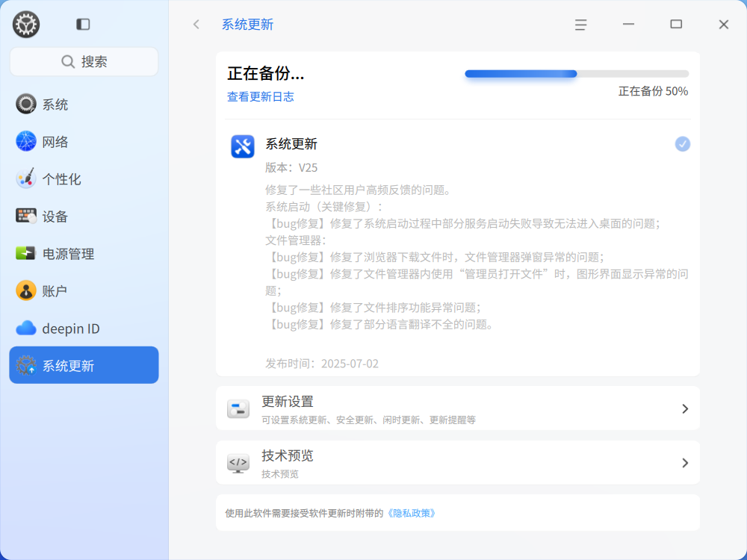The width and height of the screenshot is (747, 560).
Task: Click the backup progress bar
Action: (577, 74)
